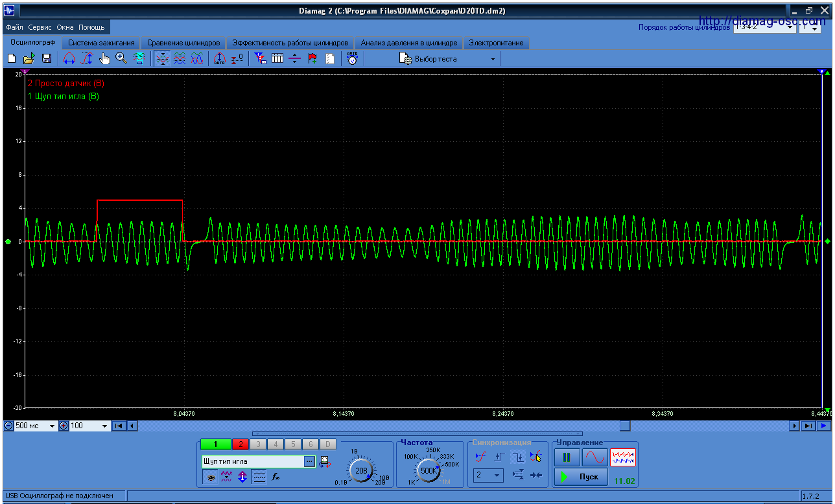Click the vertical offset arrows icon
The image size is (835, 504).
(x=242, y=477)
